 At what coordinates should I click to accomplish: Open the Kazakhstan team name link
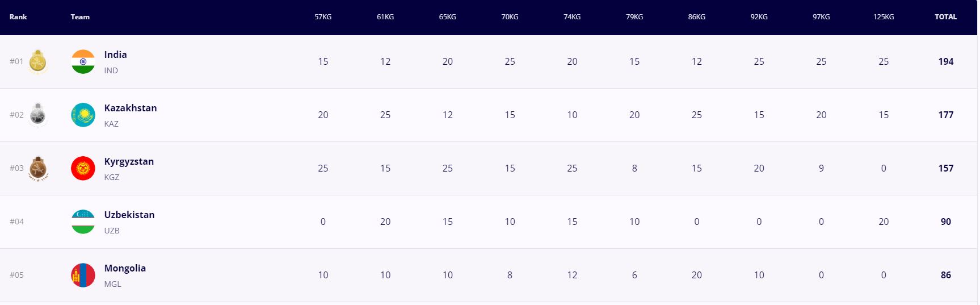coord(130,108)
